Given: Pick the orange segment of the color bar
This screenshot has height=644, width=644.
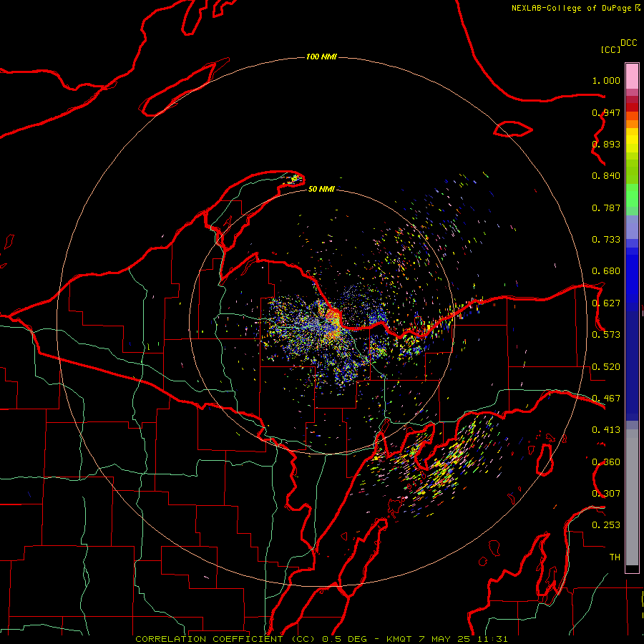Looking at the screenshot, I should 632,124.
